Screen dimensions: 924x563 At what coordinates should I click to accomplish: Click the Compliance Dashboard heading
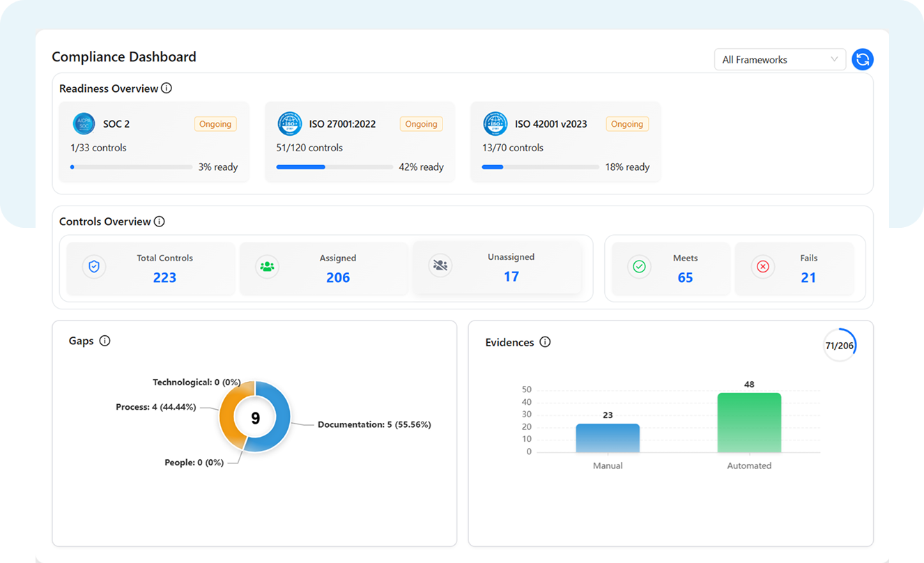pyautogui.click(x=124, y=57)
